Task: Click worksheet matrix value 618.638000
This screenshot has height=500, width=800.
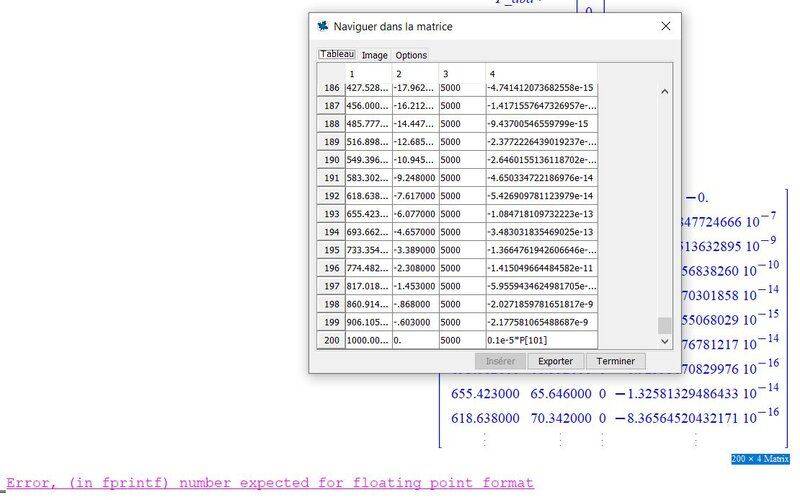Action: click(x=485, y=418)
